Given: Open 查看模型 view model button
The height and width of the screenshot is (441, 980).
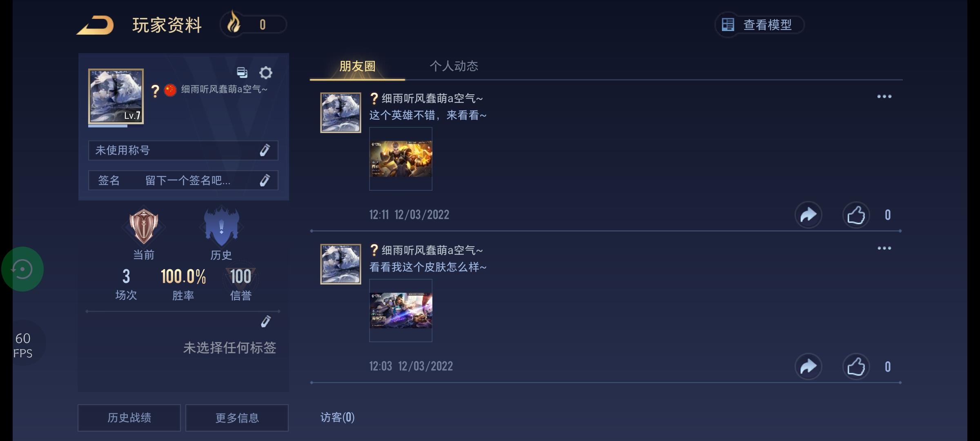Looking at the screenshot, I should pyautogui.click(x=759, y=25).
